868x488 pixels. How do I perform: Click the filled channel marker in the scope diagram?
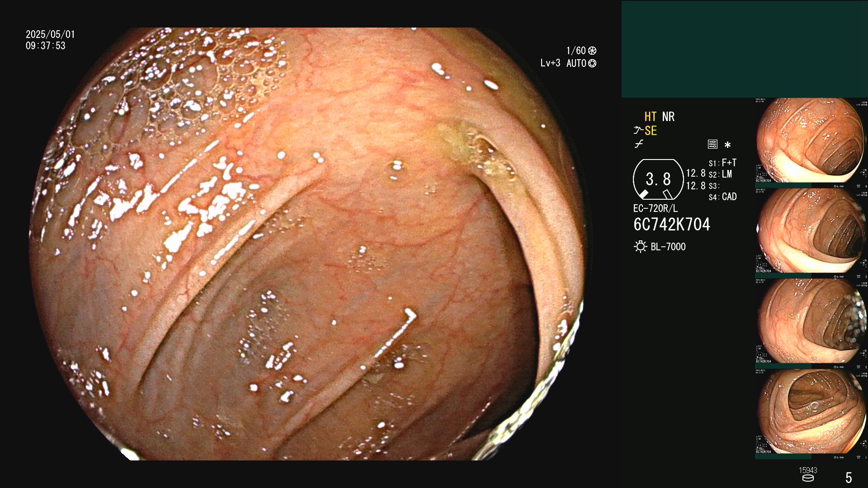(x=643, y=194)
